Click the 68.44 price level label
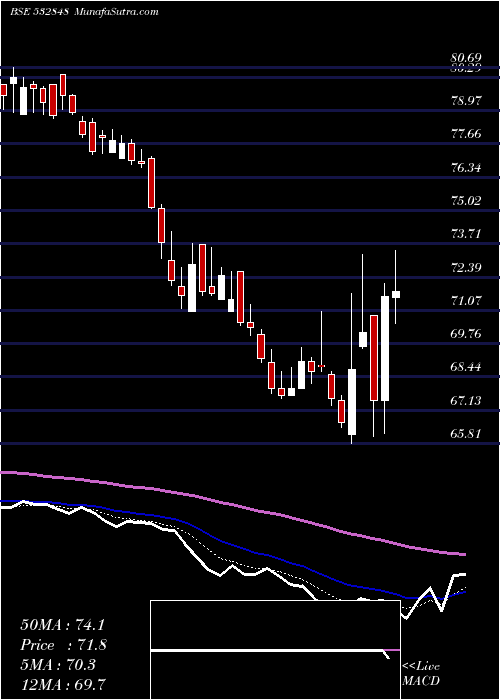The height and width of the screenshot is (700, 500). click(x=466, y=367)
